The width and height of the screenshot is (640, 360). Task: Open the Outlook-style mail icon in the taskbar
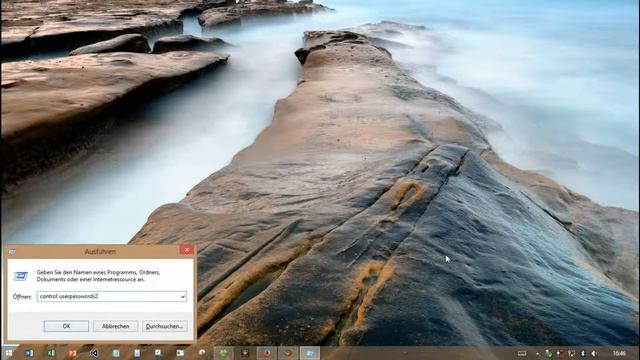(x=180, y=353)
